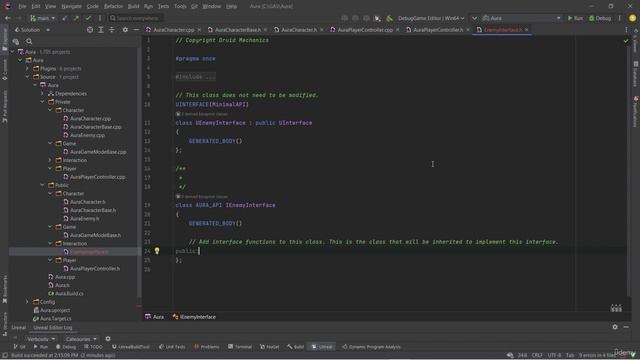Collapse the Private folder in tree
Image resolution: width=640 pixels, height=360 pixels.
[42, 102]
